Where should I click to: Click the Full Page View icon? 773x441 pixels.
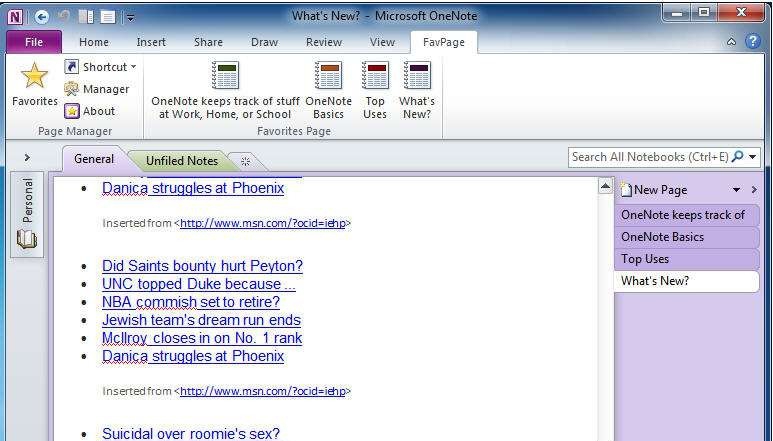coord(108,17)
